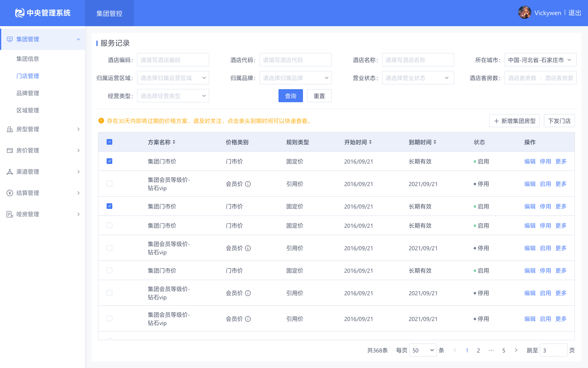The width and height of the screenshot is (588, 368).
Task: Click the 退出 logout link
Action: point(575,13)
